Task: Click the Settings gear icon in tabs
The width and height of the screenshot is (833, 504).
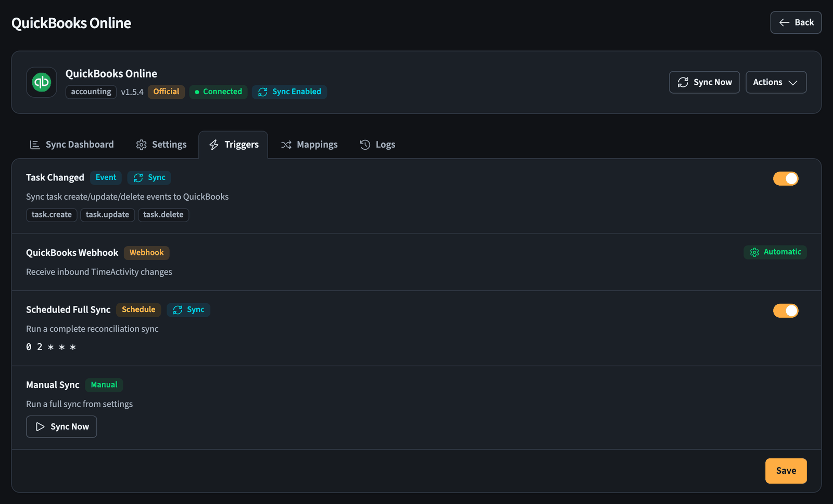Action: [141, 145]
